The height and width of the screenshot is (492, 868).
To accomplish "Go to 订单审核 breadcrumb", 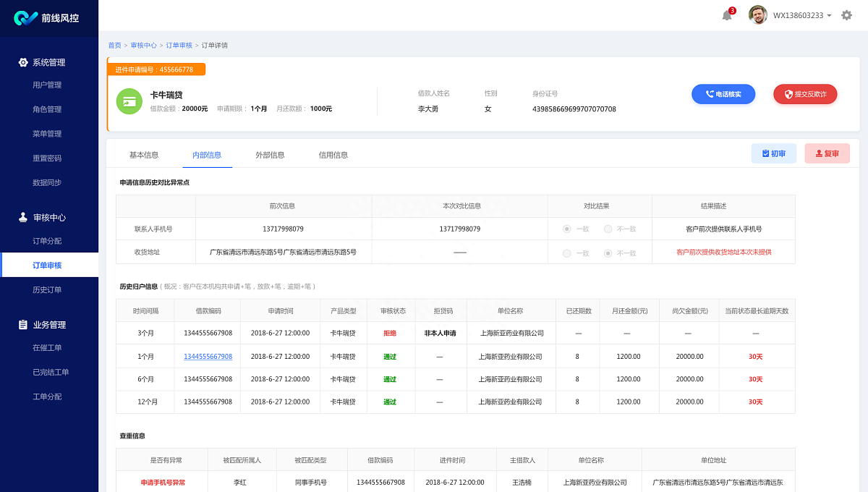I will [179, 46].
